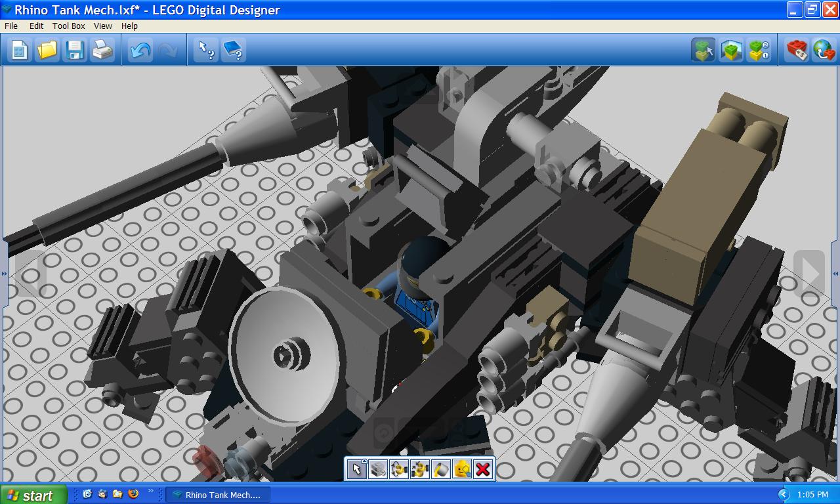Create a new model with the New icon
840x504 pixels.
pos(20,50)
